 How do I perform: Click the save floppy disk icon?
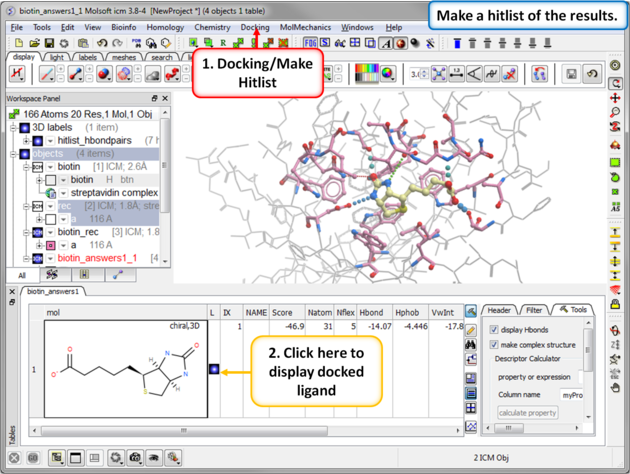tap(571, 75)
